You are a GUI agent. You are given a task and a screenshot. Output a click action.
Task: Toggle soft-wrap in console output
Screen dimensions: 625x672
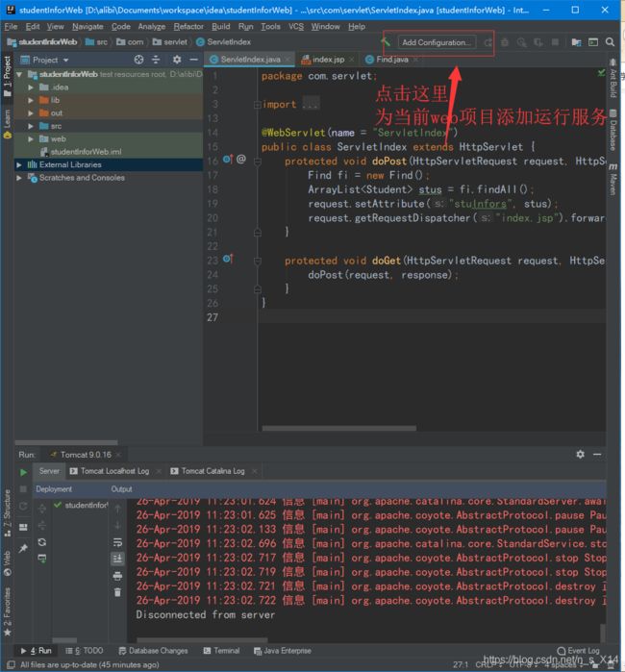pos(117,543)
